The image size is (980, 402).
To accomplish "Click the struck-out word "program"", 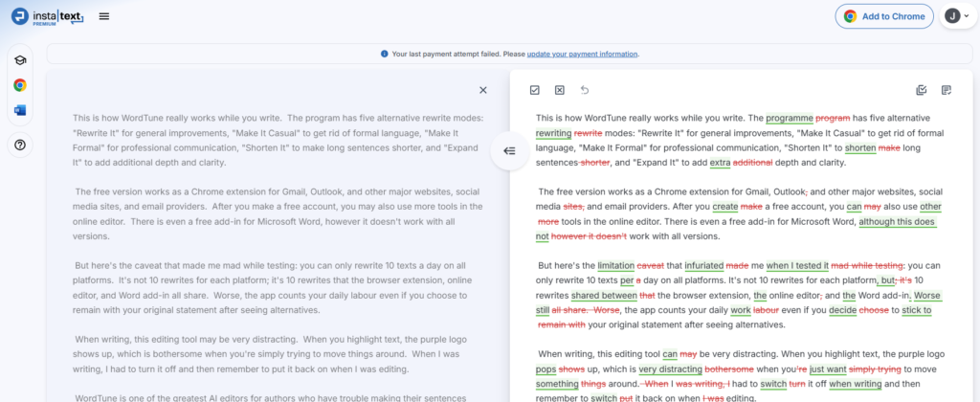I will (834, 118).
